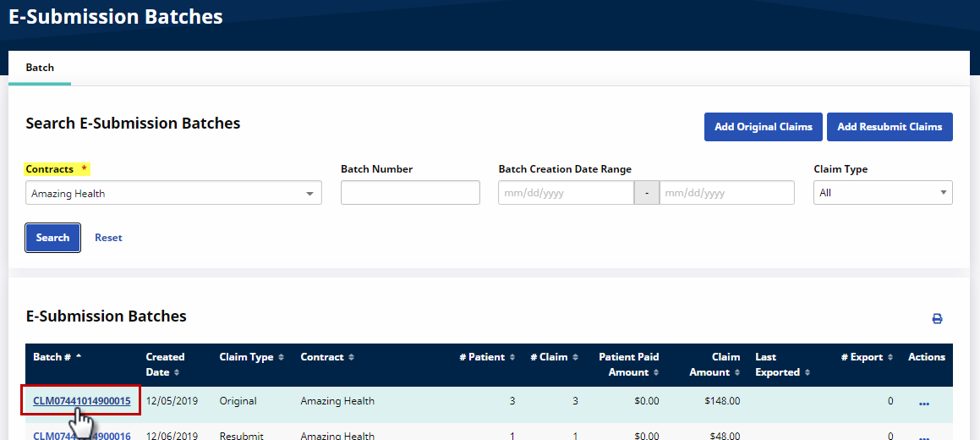Image resolution: width=980 pixels, height=440 pixels.
Task: Expand the Claim Type dropdown
Action: (x=883, y=193)
